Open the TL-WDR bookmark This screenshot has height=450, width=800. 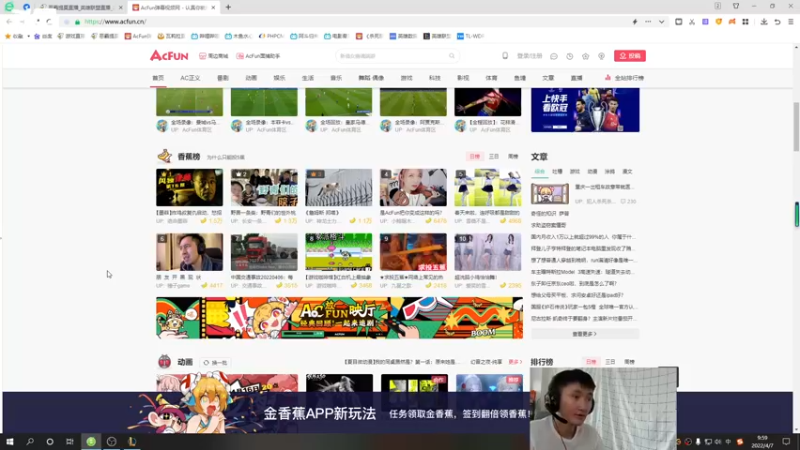470,36
